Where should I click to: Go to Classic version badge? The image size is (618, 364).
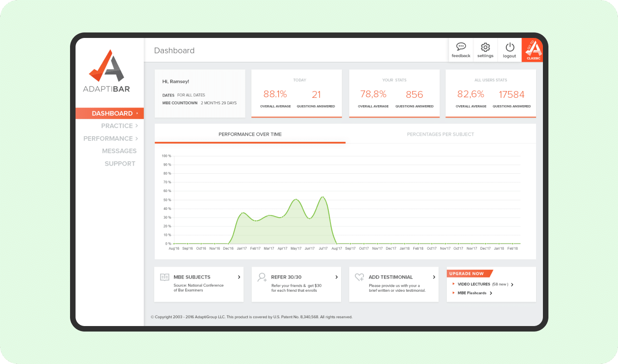532,50
